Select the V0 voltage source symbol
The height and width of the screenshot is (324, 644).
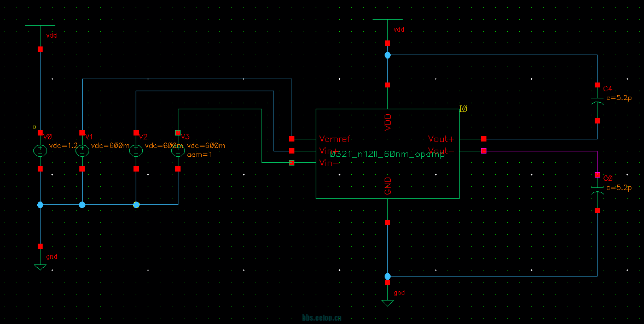tap(40, 151)
